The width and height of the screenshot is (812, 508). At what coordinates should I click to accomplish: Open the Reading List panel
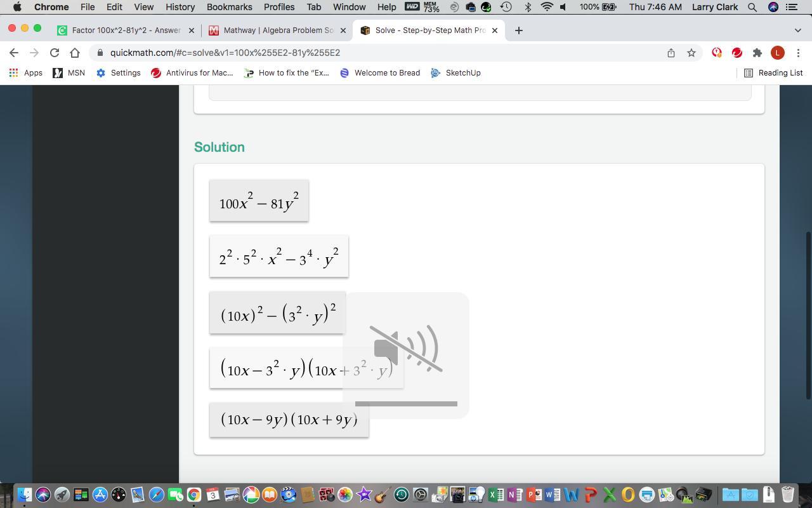(x=773, y=73)
